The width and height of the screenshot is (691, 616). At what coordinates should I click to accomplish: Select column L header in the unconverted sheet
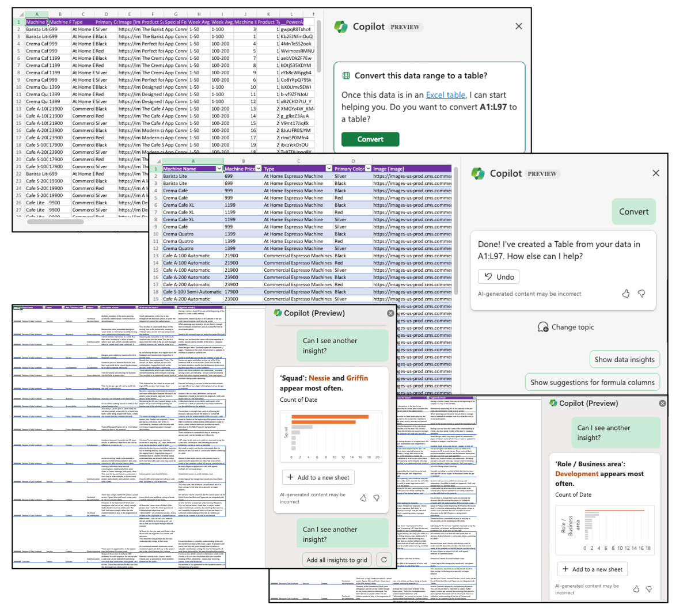click(x=291, y=14)
